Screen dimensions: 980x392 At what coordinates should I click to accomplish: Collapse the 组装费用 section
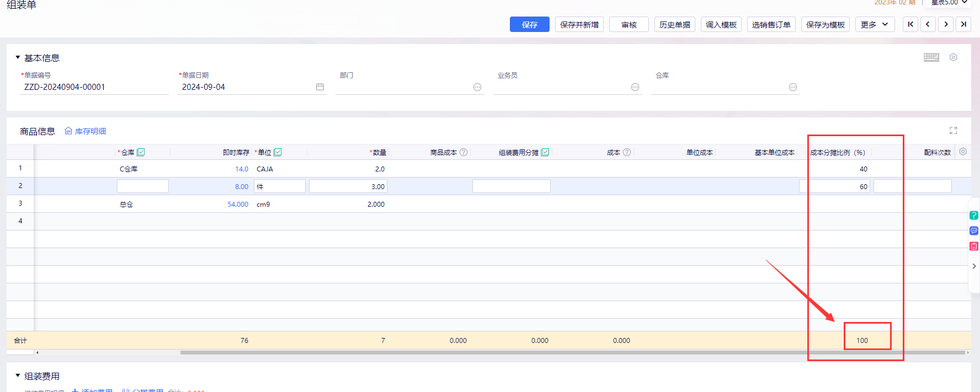click(x=18, y=375)
